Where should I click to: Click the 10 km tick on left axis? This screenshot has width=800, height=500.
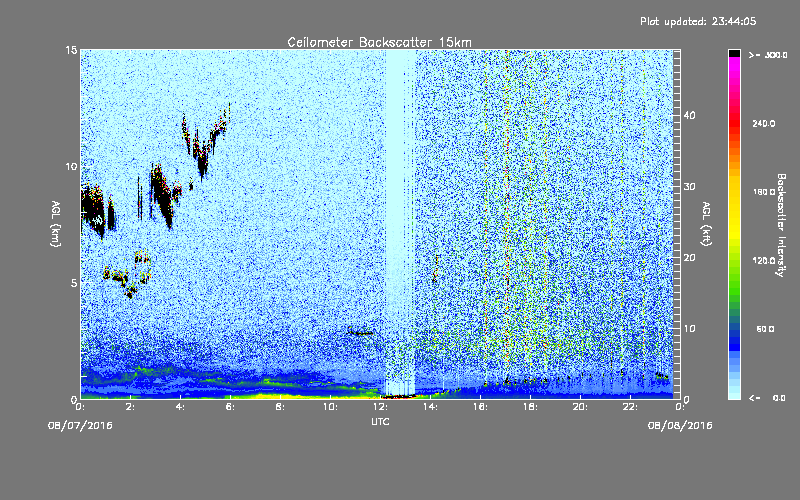pyautogui.click(x=71, y=166)
